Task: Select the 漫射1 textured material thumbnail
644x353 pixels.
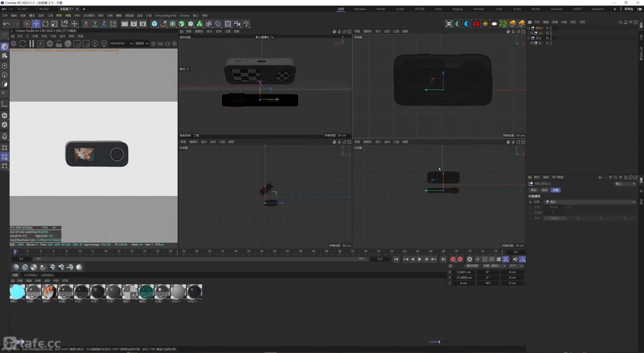Action: (x=49, y=292)
